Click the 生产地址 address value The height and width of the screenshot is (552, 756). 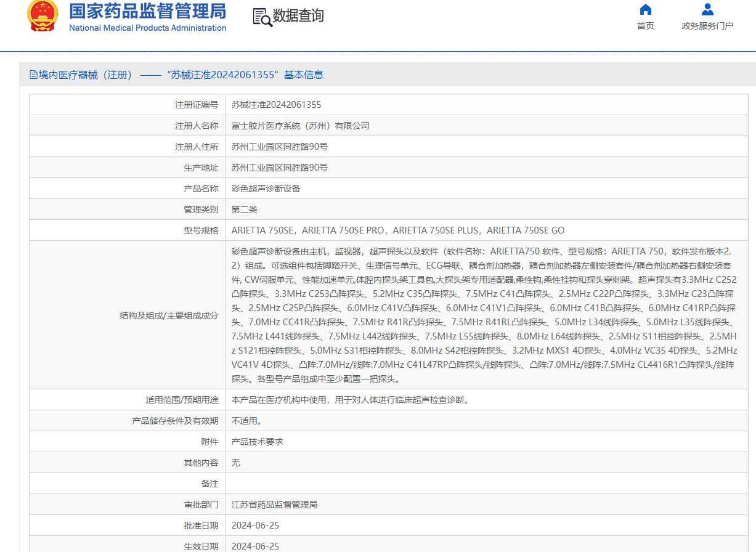coord(279,168)
